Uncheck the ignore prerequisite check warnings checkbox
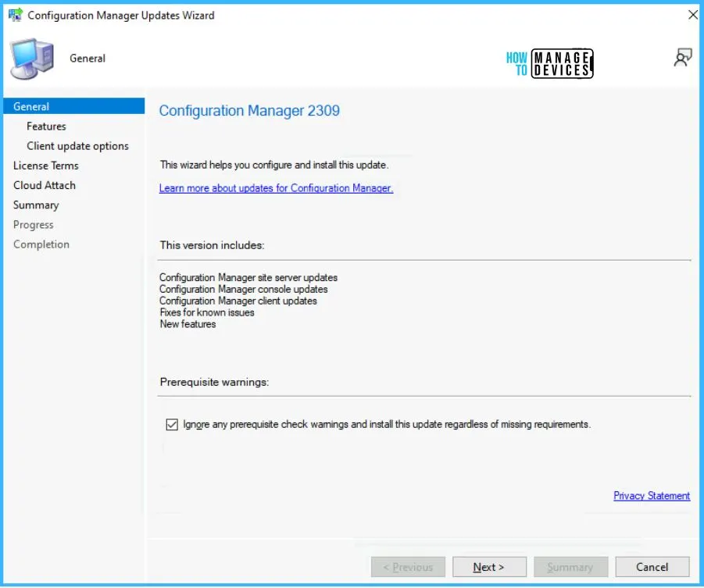 tap(172, 425)
